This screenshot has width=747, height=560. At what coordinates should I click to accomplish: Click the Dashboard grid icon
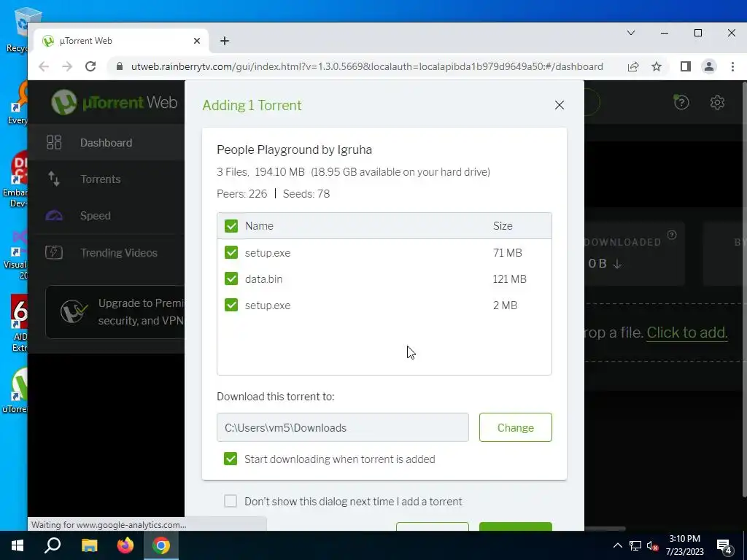[x=54, y=142]
